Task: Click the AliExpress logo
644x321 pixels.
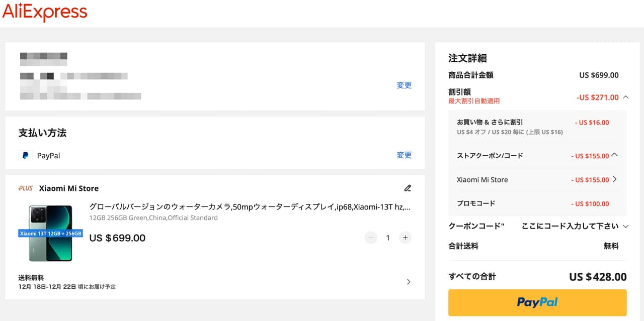Action: tap(45, 13)
